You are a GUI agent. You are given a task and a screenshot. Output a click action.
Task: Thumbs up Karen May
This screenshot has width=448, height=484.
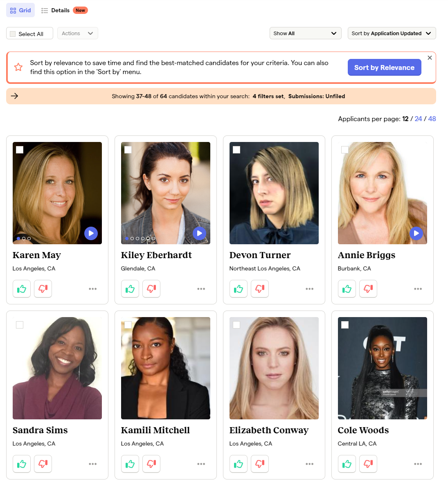[22, 289]
